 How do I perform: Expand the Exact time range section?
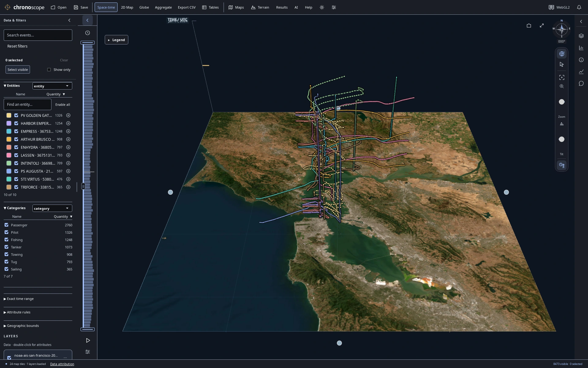point(19,299)
